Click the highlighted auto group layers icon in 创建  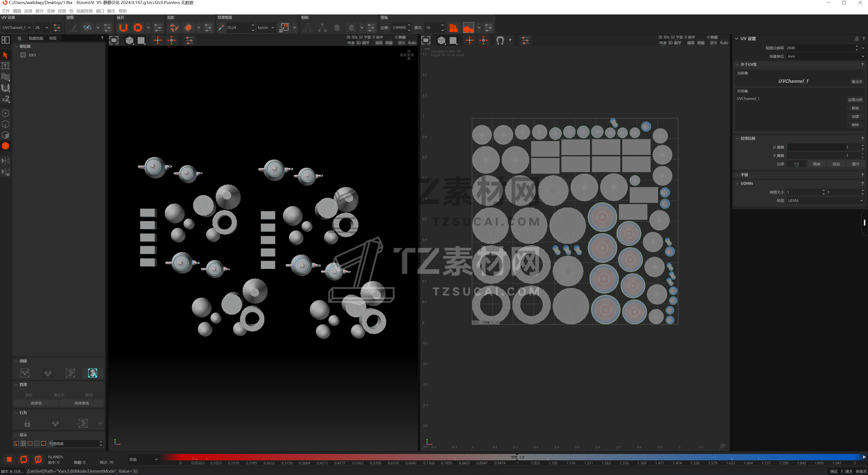click(93, 373)
